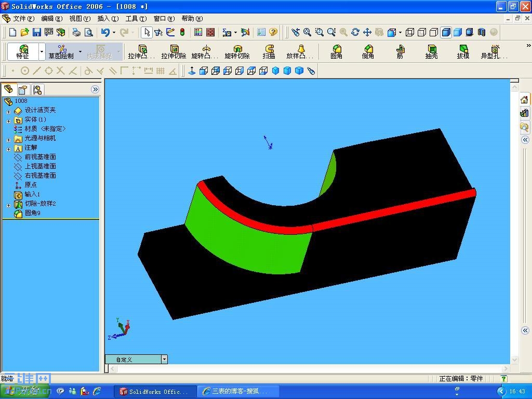Create a new document with the New icon
Image resolution: width=532 pixels, height=399 pixels.
coord(13,32)
